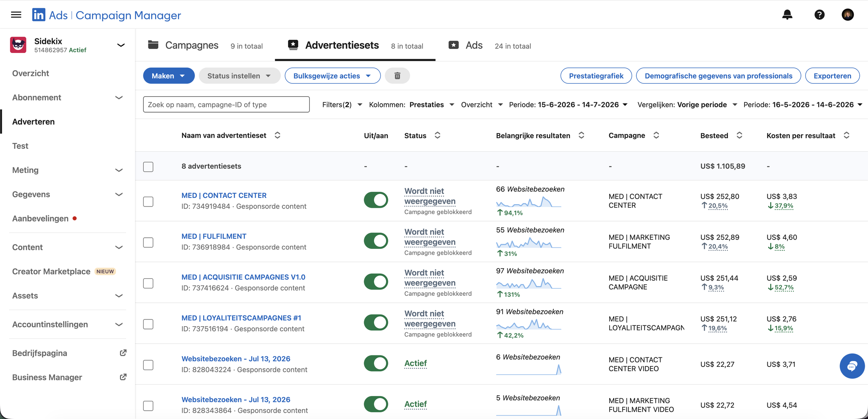Check the MED | CONTACT CENTER row

148,201
